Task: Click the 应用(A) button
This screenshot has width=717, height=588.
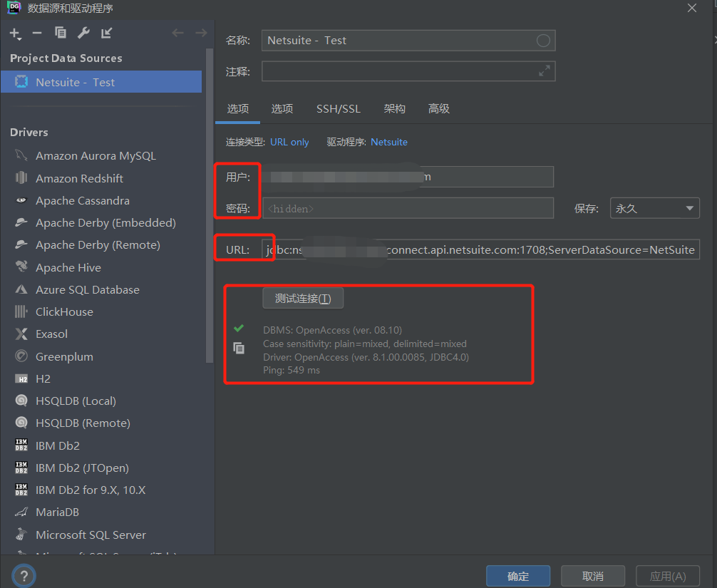Action: pyautogui.click(x=668, y=576)
